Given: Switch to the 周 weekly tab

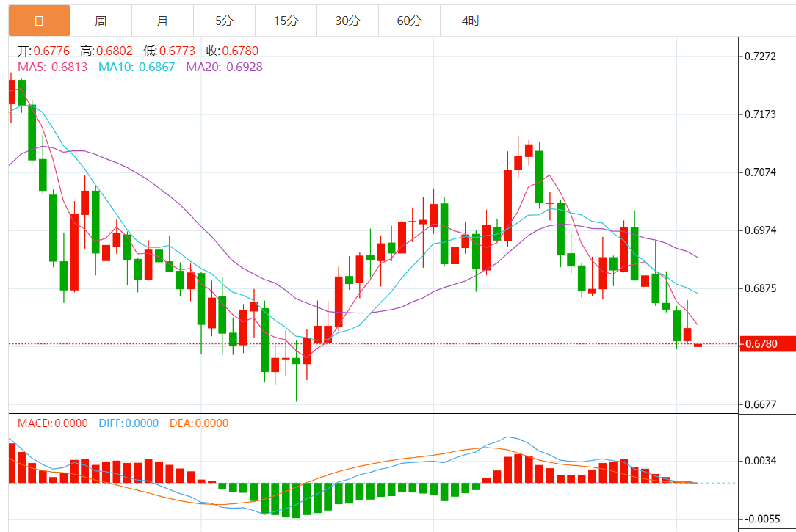Looking at the screenshot, I should click(101, 21).
